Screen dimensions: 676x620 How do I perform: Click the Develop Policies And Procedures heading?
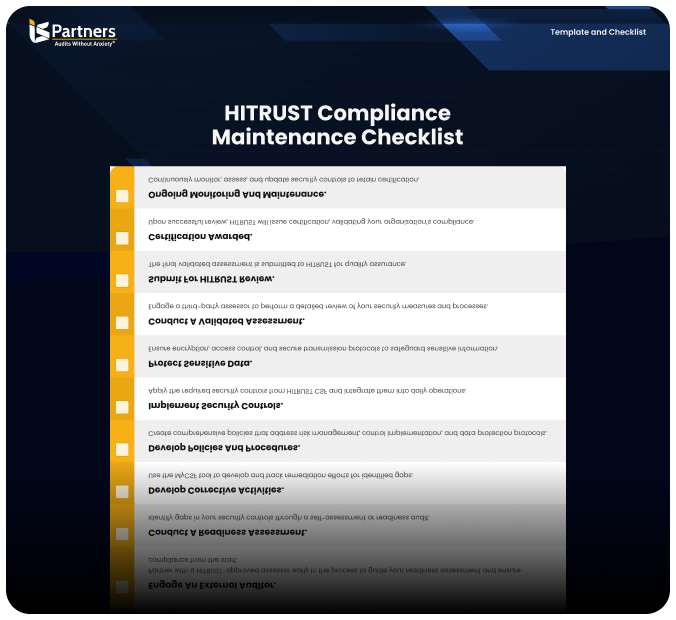(x=224, y=448)
